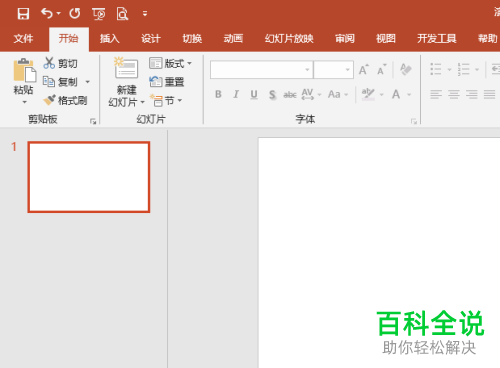Viewport: 500px width, 368px height.
Task: Switch to the 开始 tab
Action: click(x=69, y=39)
